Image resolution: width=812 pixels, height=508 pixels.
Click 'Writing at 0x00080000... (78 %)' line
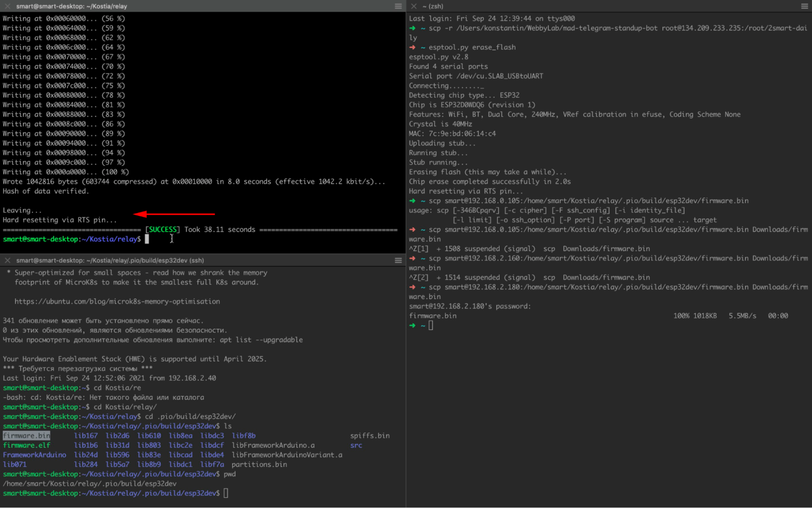(64, 95)
